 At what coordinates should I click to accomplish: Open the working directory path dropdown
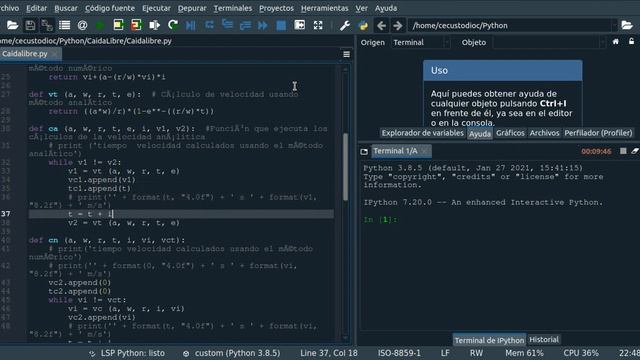click(x=614, y=25)
